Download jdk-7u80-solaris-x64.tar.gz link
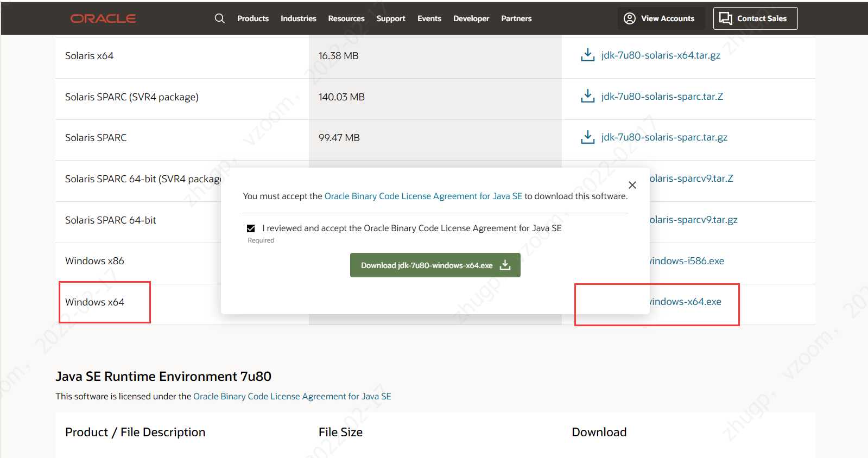 point(661,55)
